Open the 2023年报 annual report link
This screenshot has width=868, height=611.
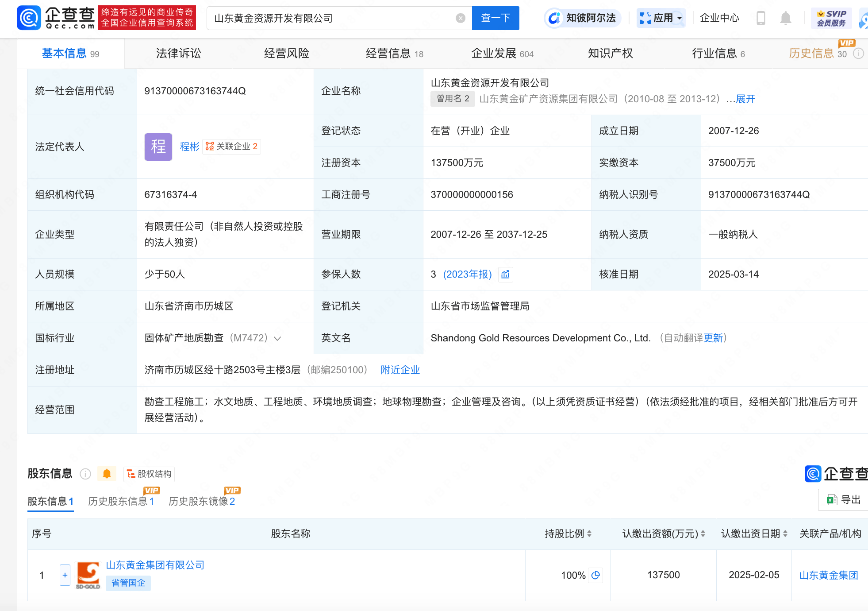pos(468,275)
